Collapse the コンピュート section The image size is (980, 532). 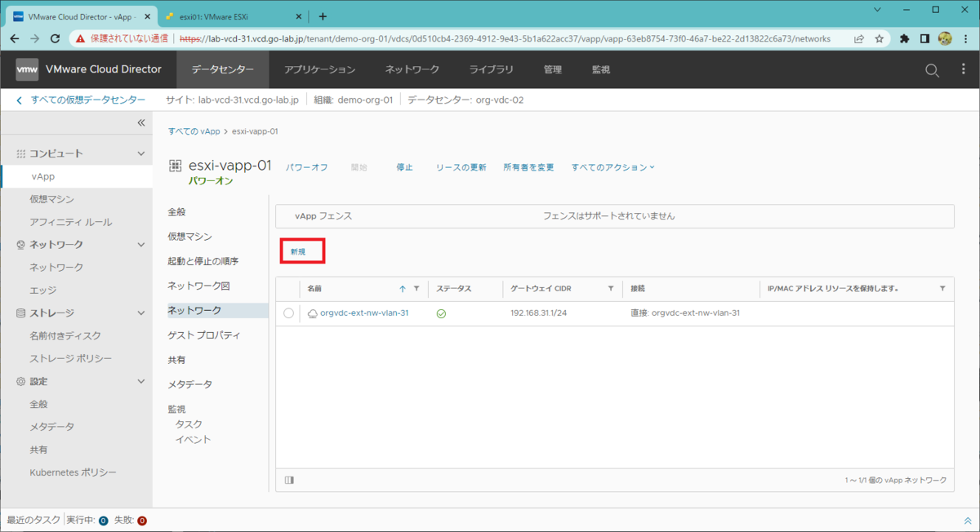(140, 153)
